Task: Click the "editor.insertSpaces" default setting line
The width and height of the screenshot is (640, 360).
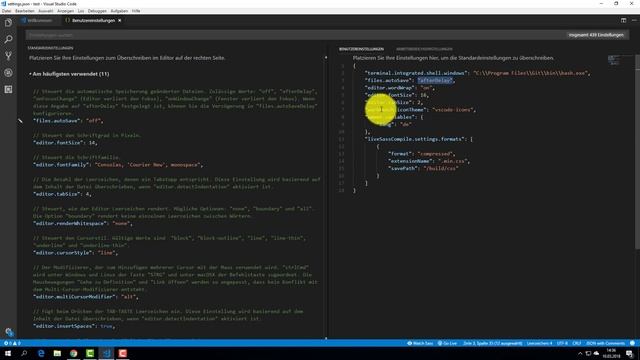Action: click(x=74, y=326)
